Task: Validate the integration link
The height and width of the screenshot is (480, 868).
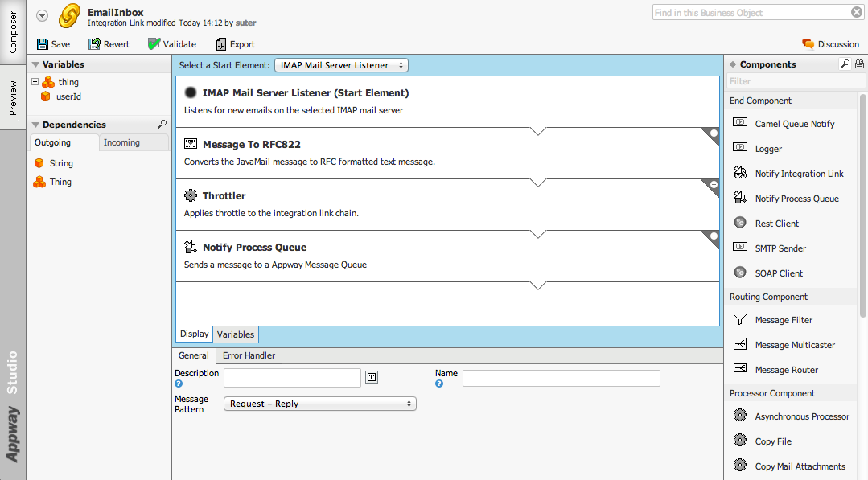Action: pos(172,44)
